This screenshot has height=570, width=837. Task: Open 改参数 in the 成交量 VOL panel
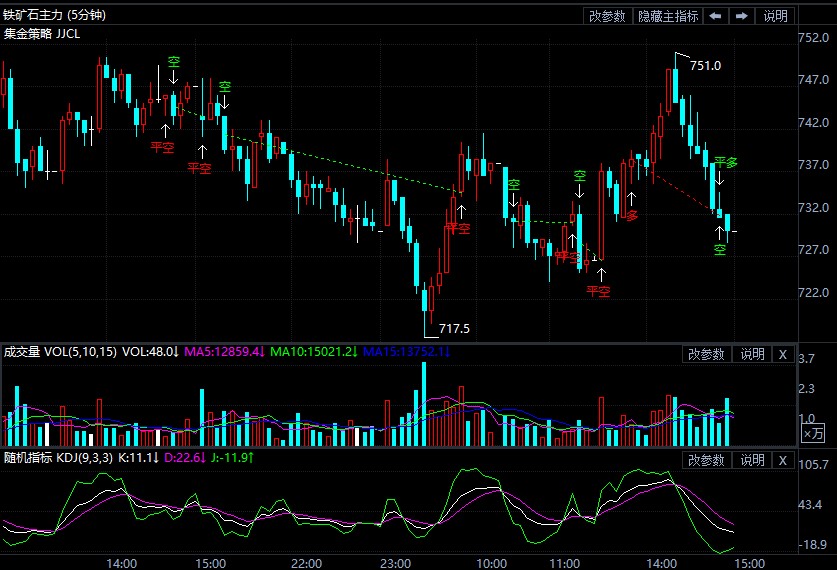pos(706,354)
